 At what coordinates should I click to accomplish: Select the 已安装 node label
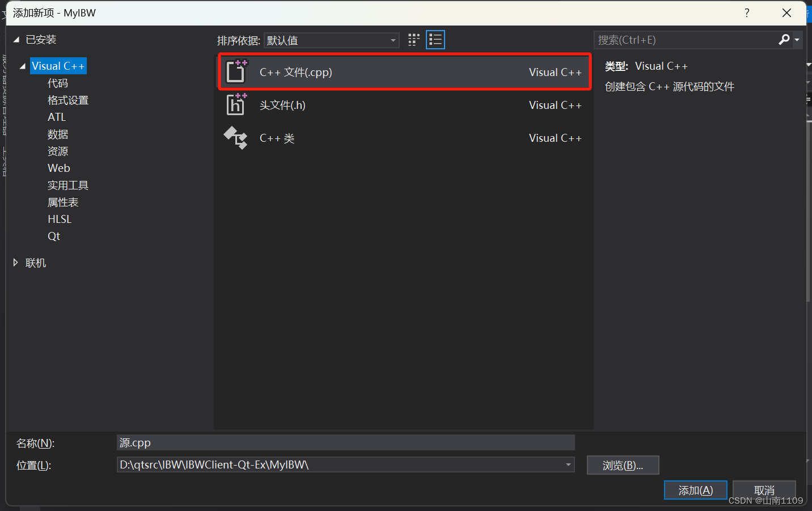pyautogui.click(x=41, y=40)
